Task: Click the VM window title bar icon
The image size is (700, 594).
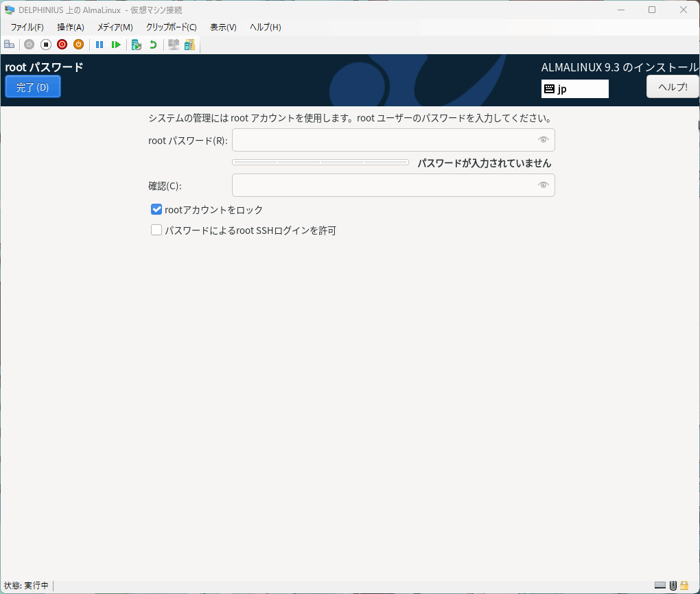Action: coord(10,10)
